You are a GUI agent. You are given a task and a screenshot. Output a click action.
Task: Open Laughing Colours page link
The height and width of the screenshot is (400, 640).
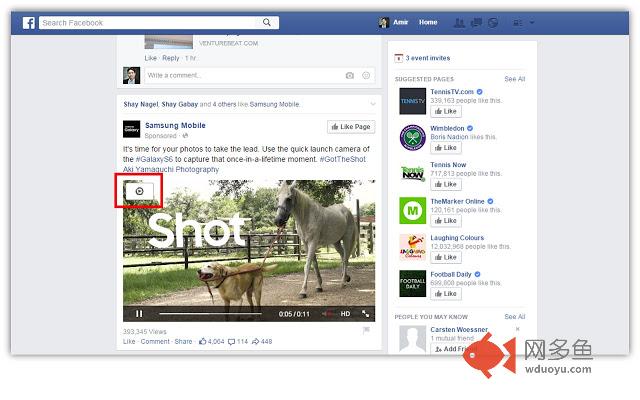pyautogui.click(x=457, y=238)
